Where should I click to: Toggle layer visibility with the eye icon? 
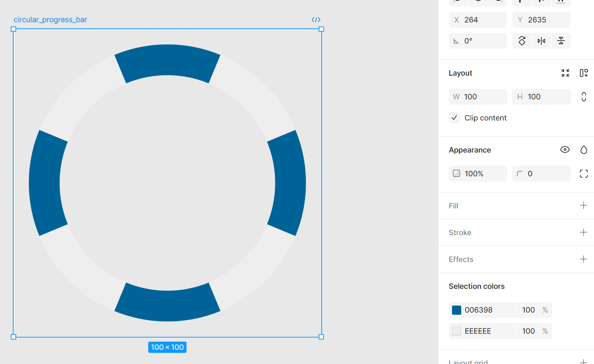pyautogui.click(x=565, y=149)
